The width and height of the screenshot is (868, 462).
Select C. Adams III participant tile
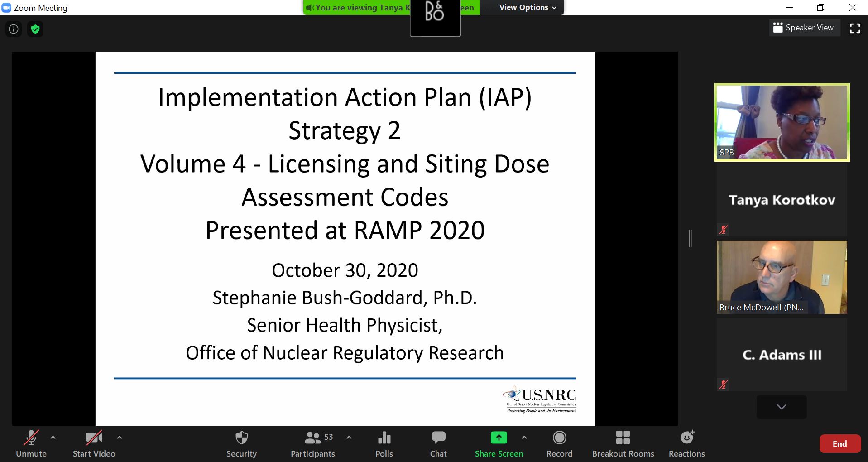point(782,355)
